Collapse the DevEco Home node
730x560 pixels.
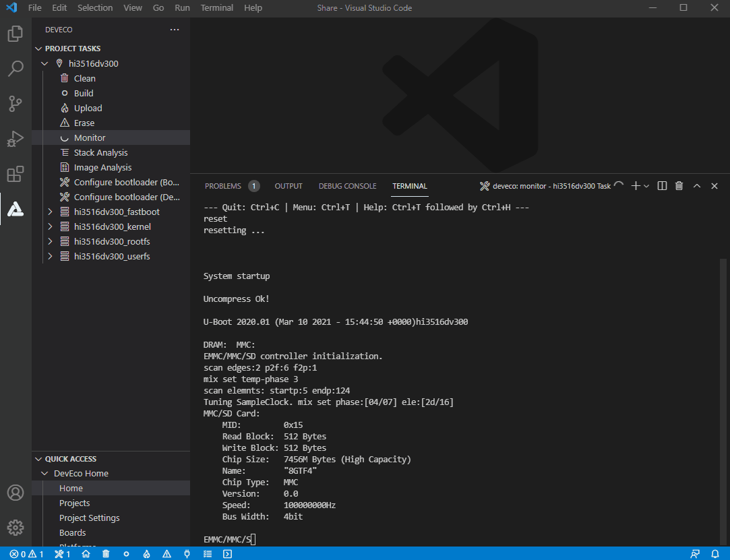pyautogui.click(x=44, y=474)
